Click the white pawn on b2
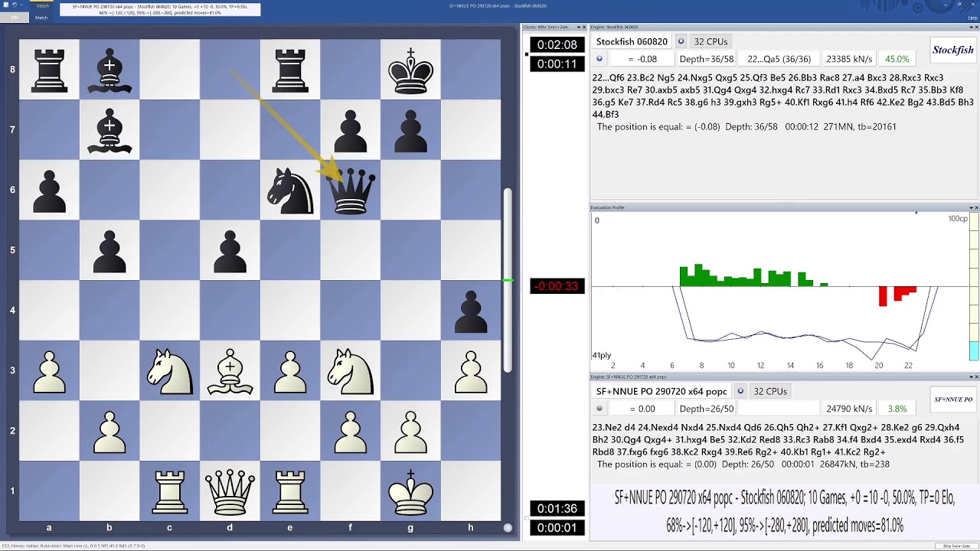 (109, 432)
